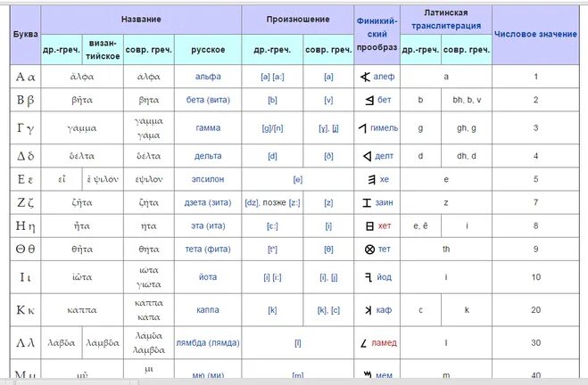This screenshot has width=588, height=385.
Task: Open the 'йота' link
Action: [208, 277]
